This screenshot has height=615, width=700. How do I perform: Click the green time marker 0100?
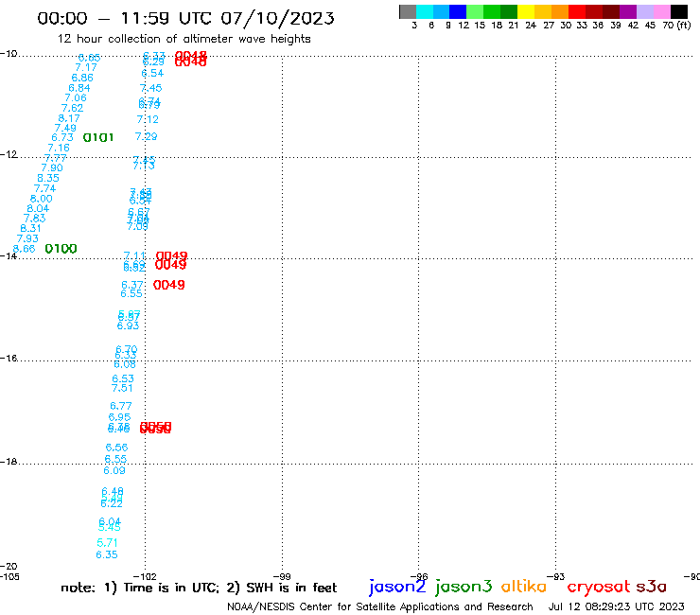[x=61, y=249]
